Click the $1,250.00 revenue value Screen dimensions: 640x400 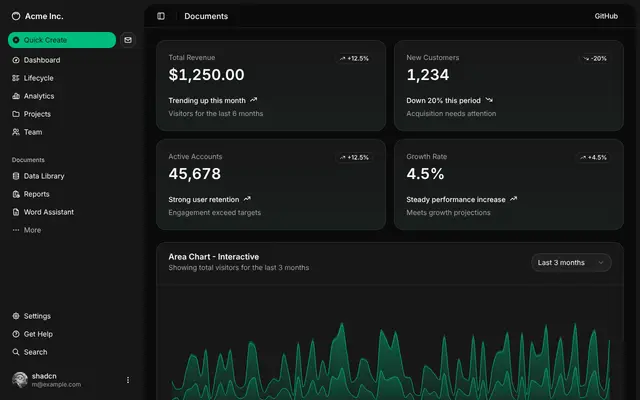point(207,75)
